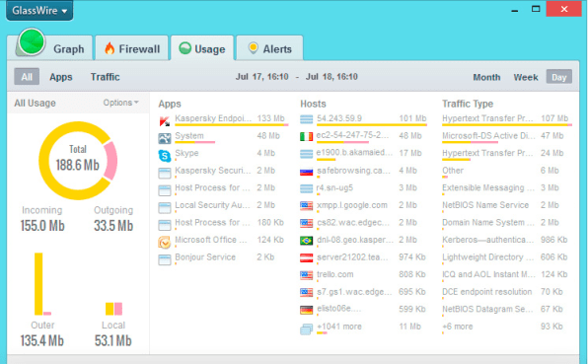Click the e1900.b.akamaied host icon
This screenshot has width=588, height=364.
307,154
